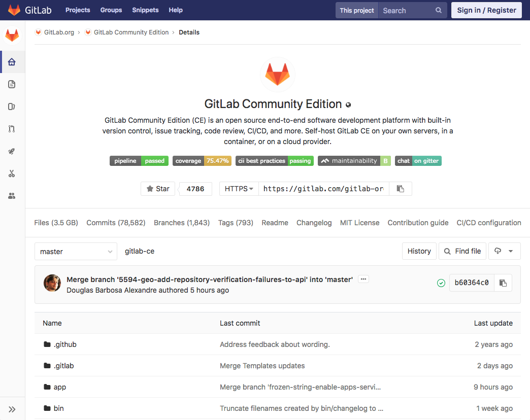
Task: Open the master branch dropdown
Action: point(76,252)
